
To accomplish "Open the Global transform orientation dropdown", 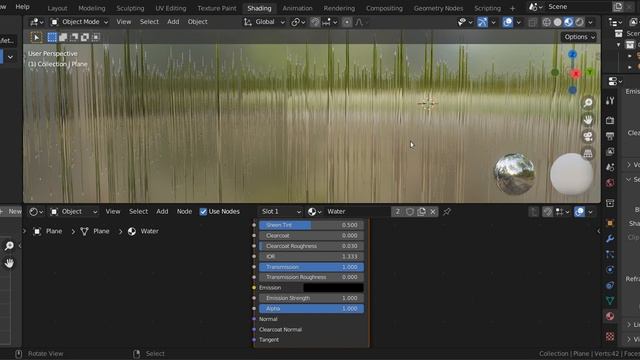I will (264, 22).
